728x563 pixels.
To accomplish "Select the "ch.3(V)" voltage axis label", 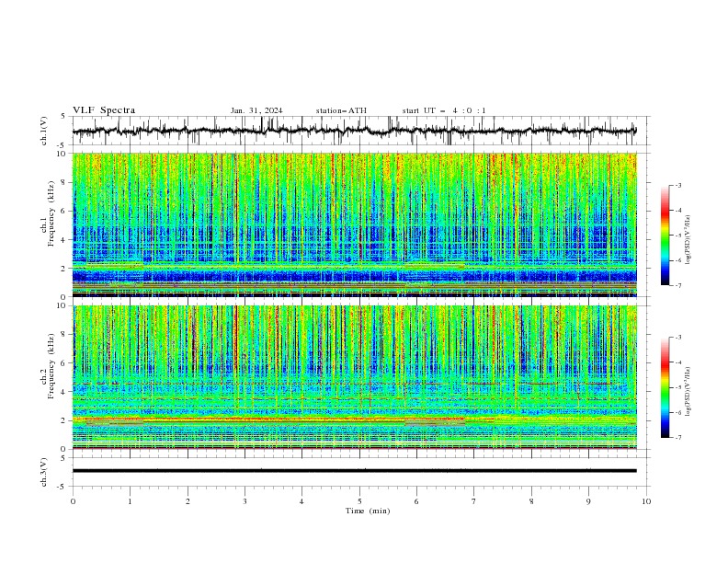I will pos(44,472).
